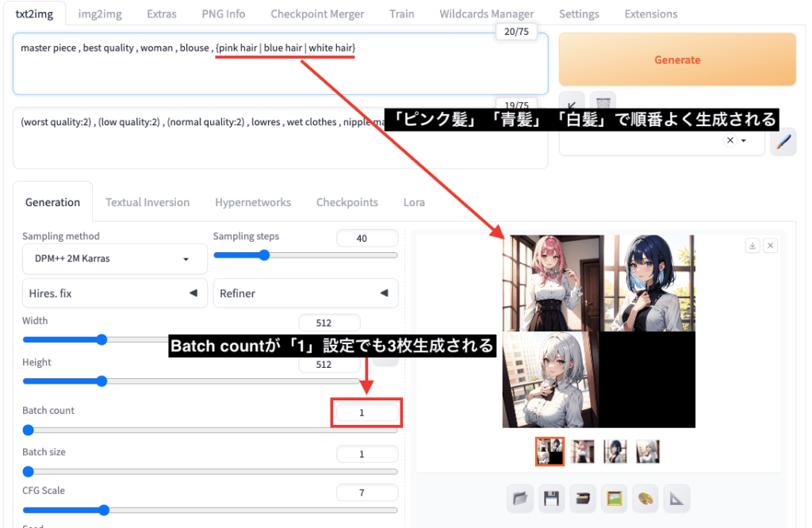This screenshot has height=528, width=812.
Task: Click into the positive prompt text box
Action: coord(280,63)
